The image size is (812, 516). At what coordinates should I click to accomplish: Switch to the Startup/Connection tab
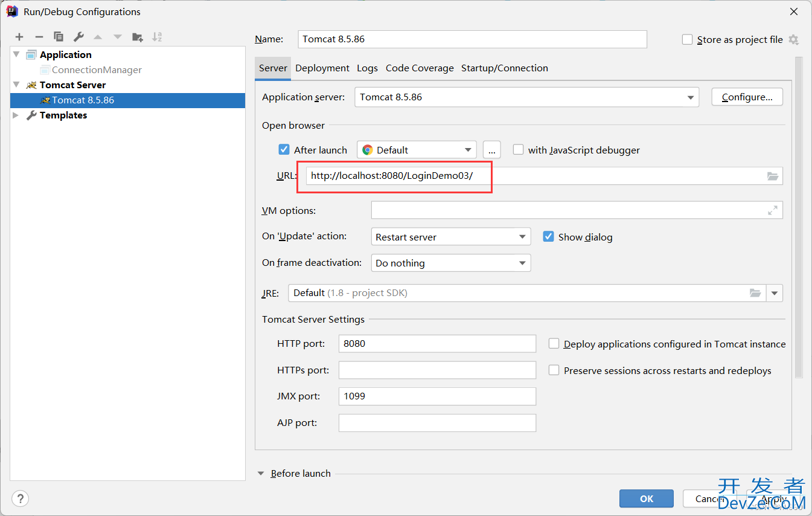[505, 68]
